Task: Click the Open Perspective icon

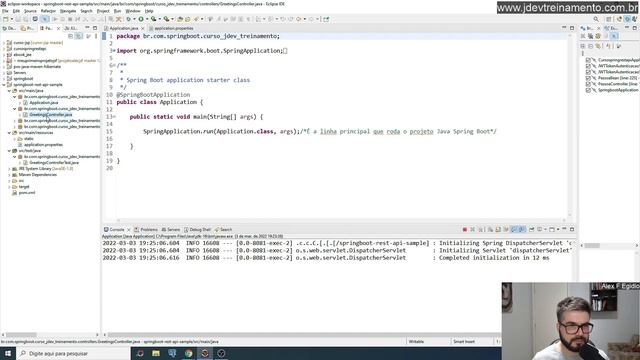Action: [x=609, y=19]
